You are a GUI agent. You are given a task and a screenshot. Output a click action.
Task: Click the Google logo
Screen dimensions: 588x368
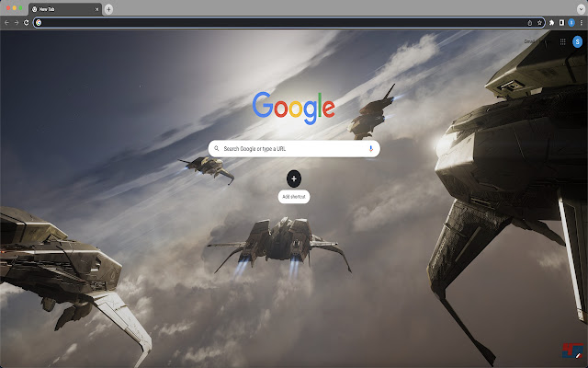294,109
